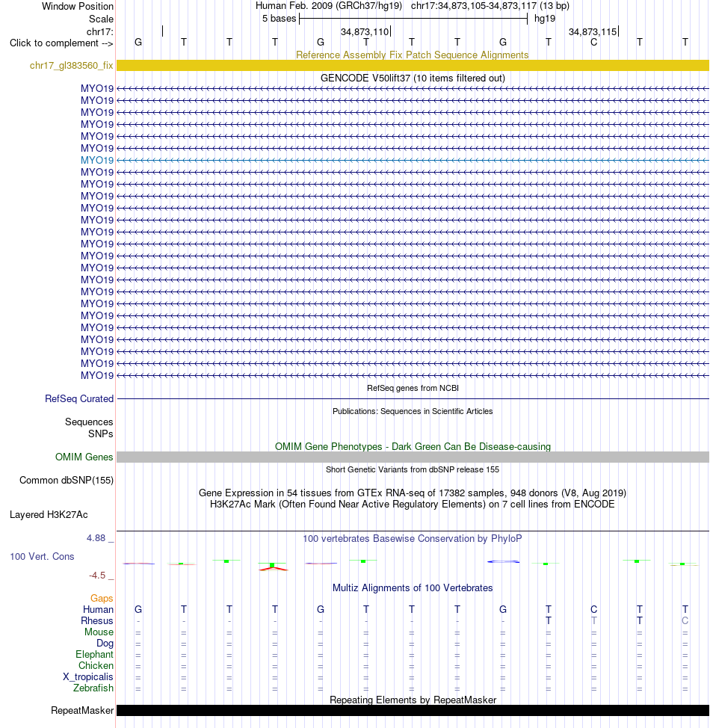The height and width of the screenshot is (728, 710).
Task: Click the chr17: ruler label
Action: coord(99,31)
